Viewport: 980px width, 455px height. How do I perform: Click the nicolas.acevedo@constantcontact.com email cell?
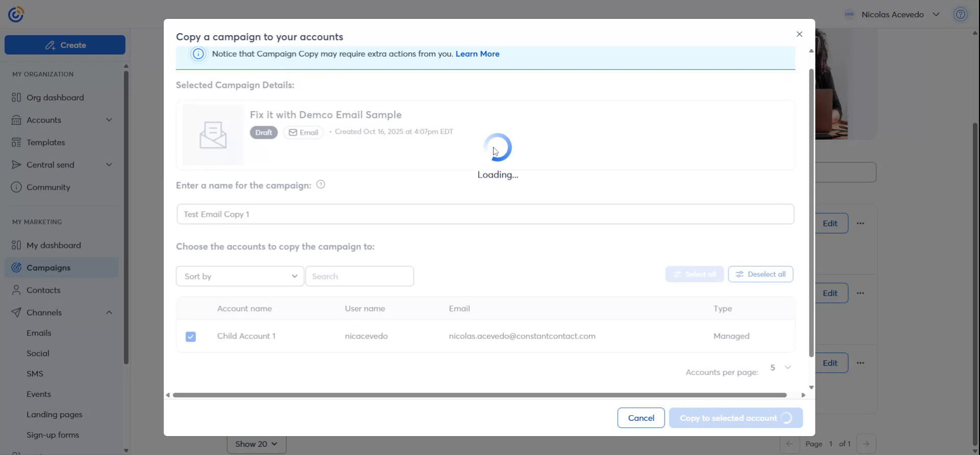point(522,336)
